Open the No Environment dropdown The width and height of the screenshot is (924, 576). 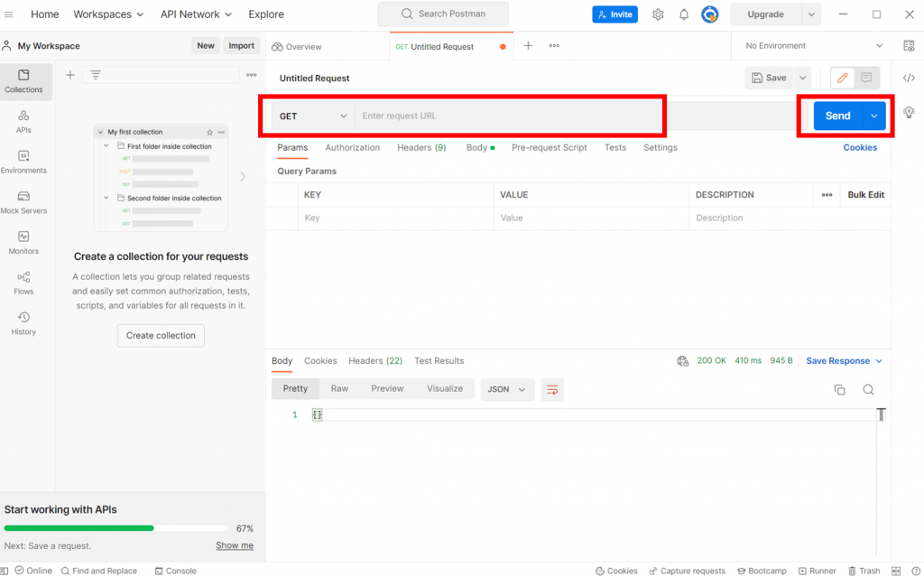point(813,46)
